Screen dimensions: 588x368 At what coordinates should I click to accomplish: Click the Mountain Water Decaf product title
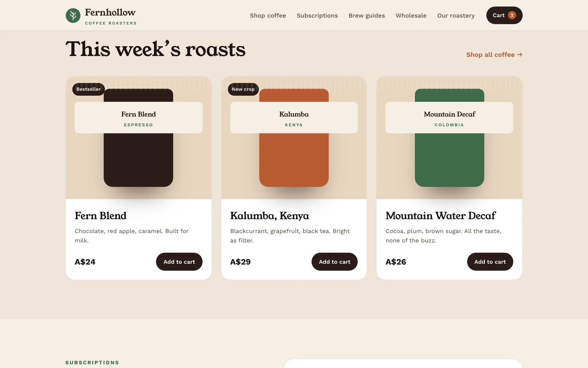pos(440,216)
